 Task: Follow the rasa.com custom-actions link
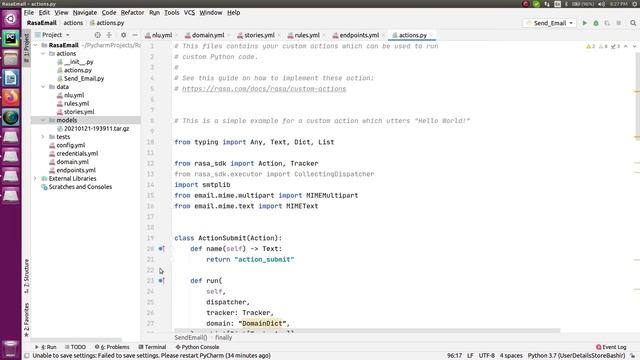pos(264,89)
